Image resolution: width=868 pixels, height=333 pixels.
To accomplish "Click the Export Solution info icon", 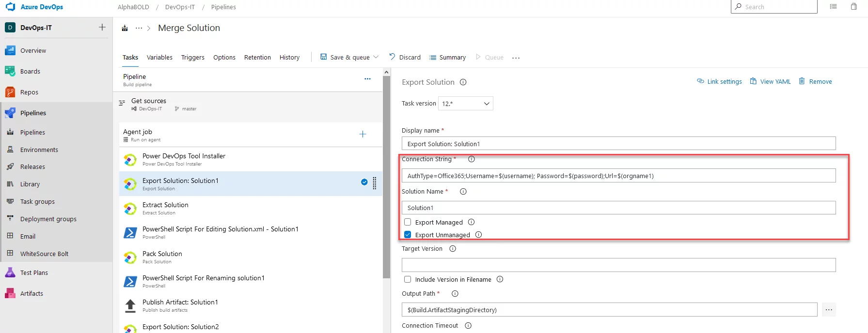I will tap(463, 82).
